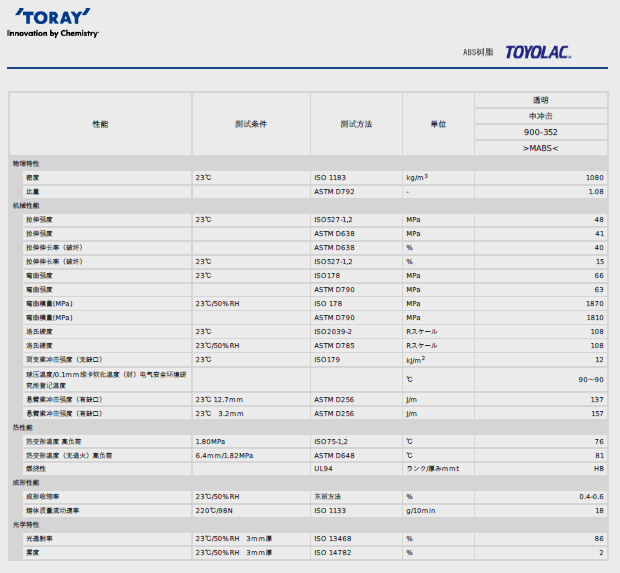Click the 测试条件 column header
Image resolution: width=620 pixels, height=573 pixels.
click(250, 124)
